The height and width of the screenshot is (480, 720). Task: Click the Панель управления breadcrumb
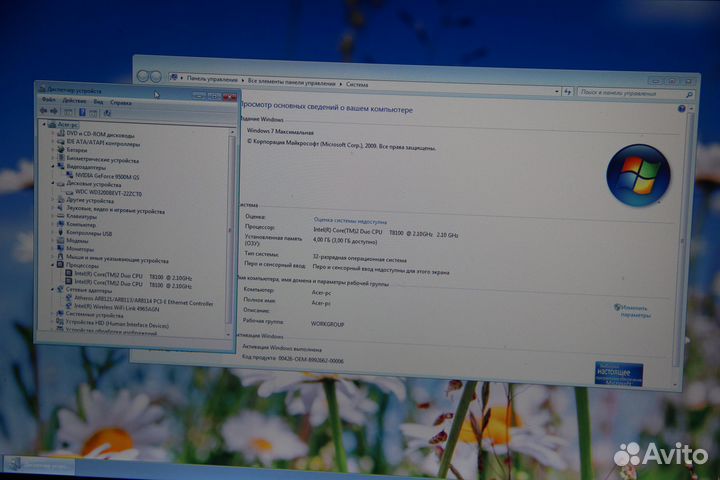pyautogui.click(x=212, y=79)
